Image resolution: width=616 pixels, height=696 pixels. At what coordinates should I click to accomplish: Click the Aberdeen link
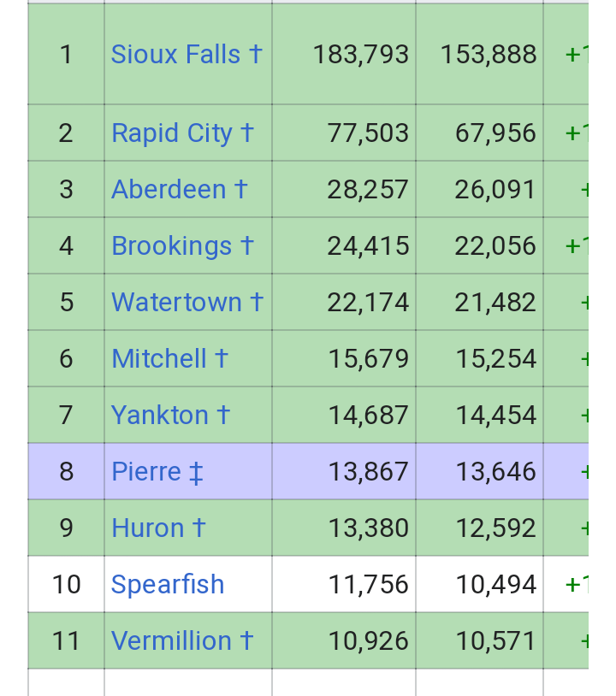click(x=169, y=190)
